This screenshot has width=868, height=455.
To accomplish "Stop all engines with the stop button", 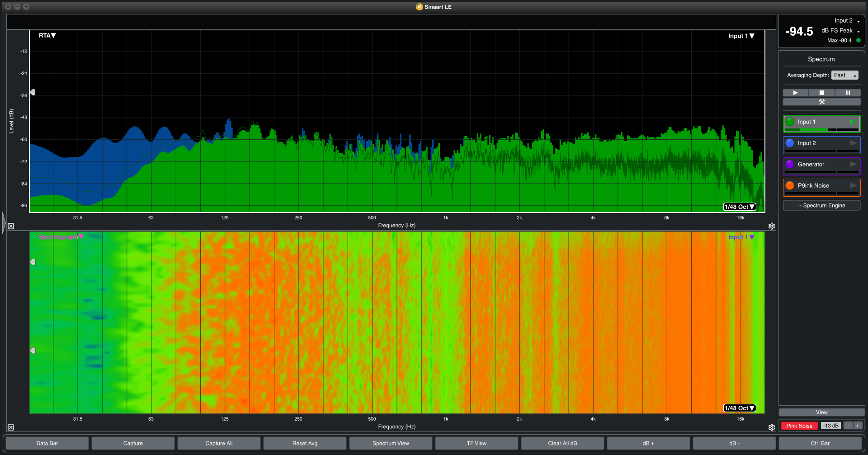I will pos(822,93).
